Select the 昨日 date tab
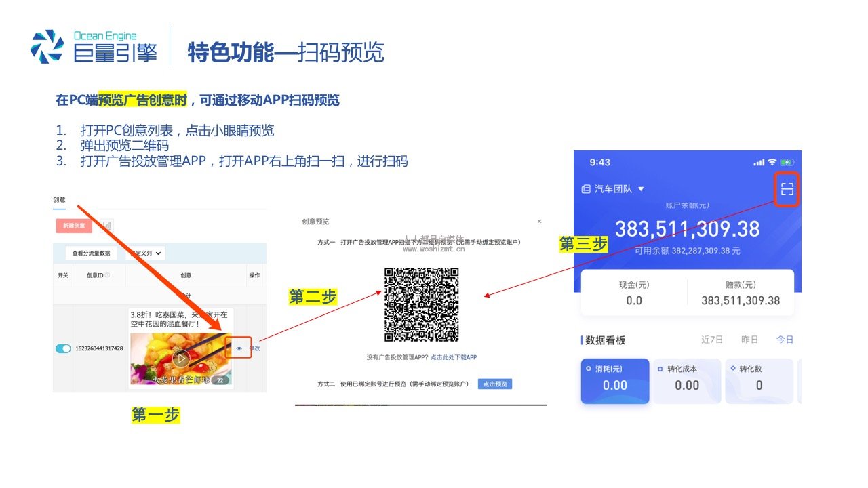The height and width of the screenshot is (488, 868). click(x=749, y=340)
